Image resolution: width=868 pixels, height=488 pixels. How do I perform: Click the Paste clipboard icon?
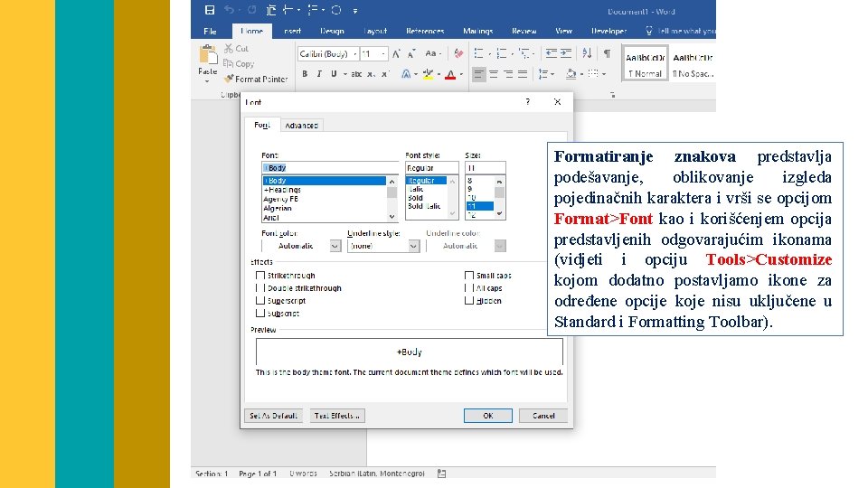(x=208, y=55)
